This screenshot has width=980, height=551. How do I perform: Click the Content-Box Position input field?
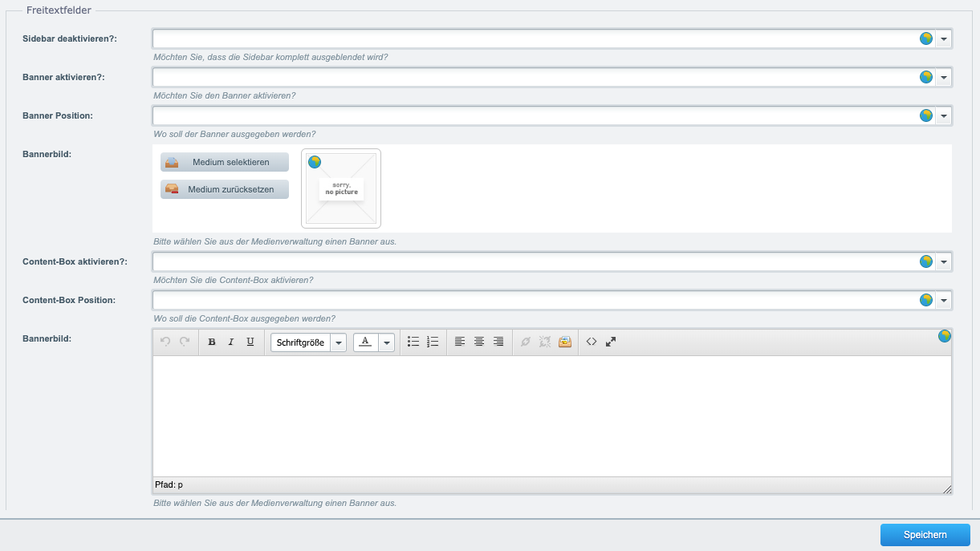[544, 300]
